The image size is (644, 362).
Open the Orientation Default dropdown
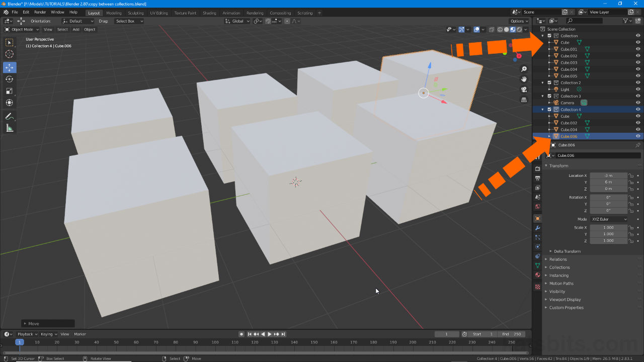click(78, 21)
